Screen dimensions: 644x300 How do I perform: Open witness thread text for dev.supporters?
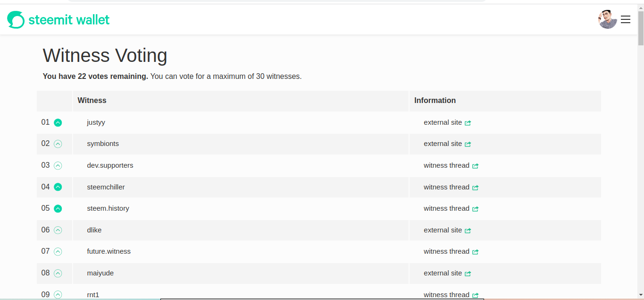tap(447, 165)
